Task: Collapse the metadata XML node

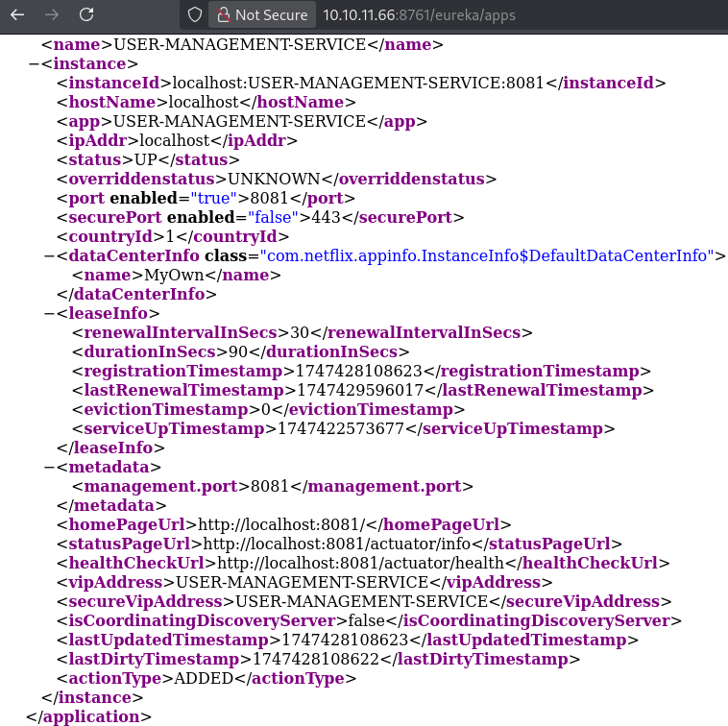Action: tap(49, 467)
